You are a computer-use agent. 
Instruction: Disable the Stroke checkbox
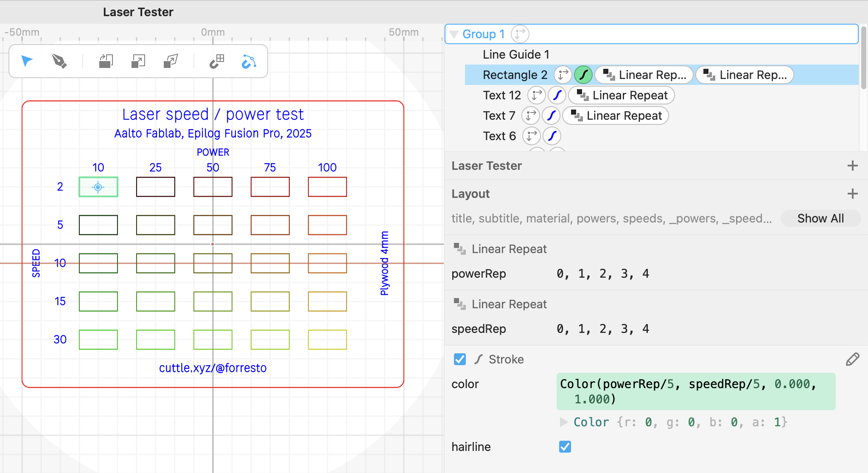click(x=459, y=359)
